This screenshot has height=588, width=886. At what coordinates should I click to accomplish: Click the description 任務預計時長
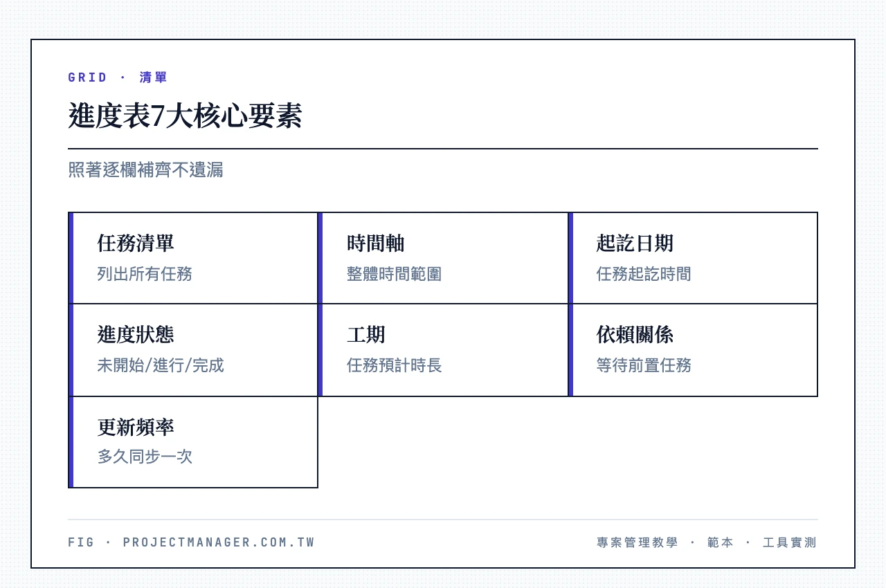tap(395, 365)
